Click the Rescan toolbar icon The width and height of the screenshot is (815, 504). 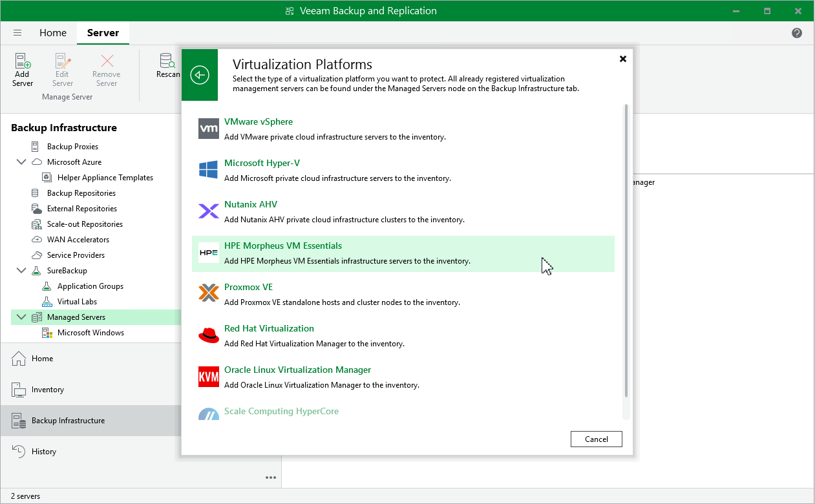click(x=168, y=61)
